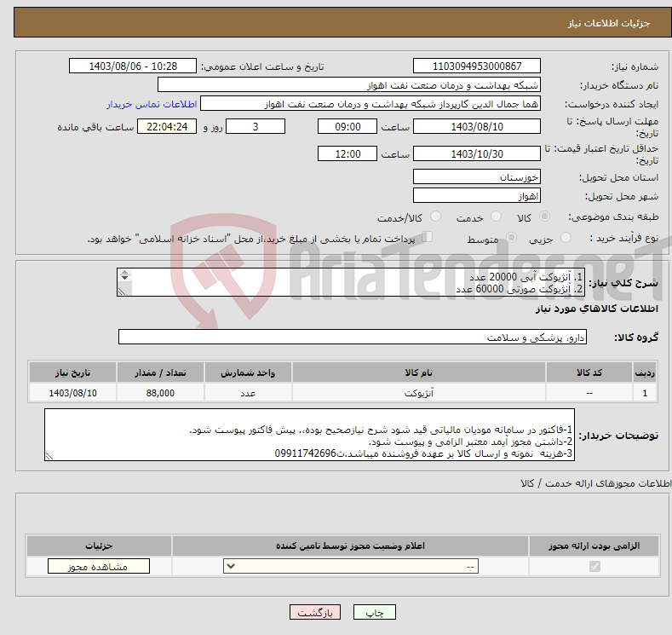
Task: Select the کالا radio button
Action: (544, 216)
